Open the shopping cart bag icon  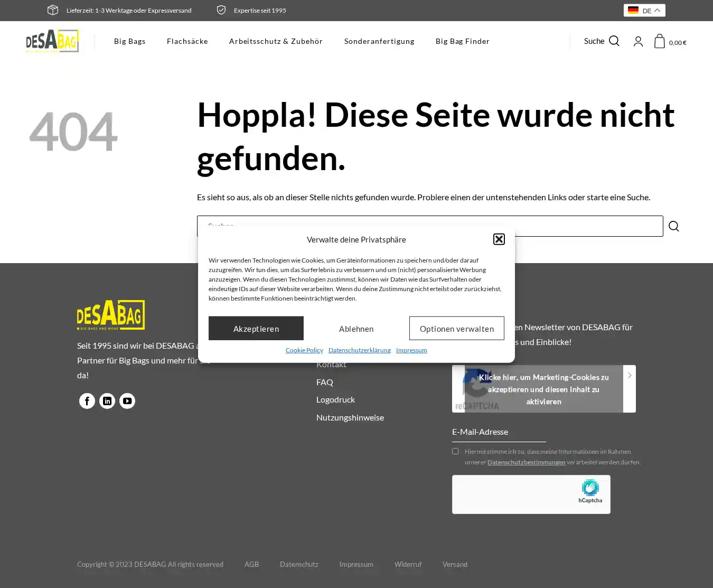(660, 41)
